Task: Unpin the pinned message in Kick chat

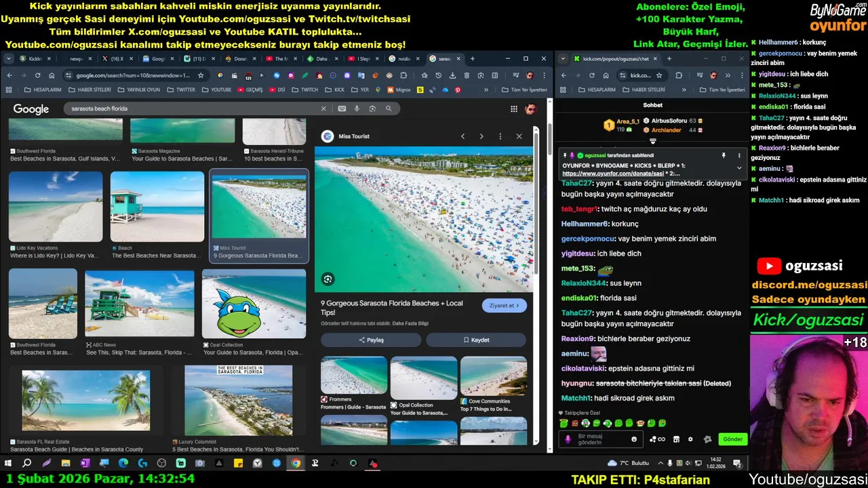Action: (x=724, y=155)
